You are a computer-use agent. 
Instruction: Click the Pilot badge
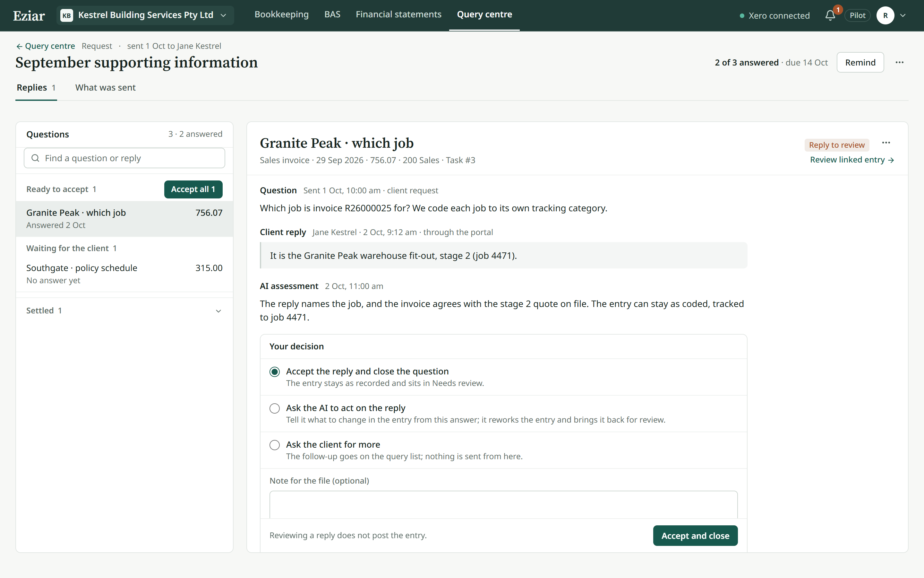point(858,15)
